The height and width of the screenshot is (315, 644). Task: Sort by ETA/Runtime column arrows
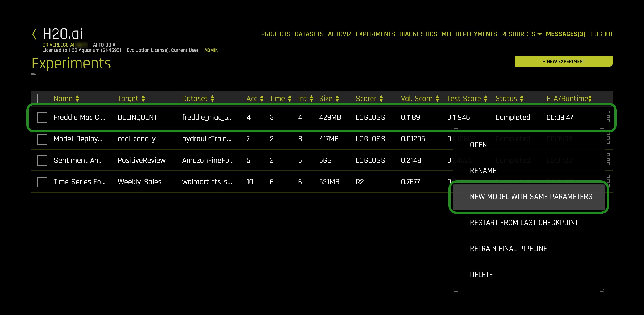tap(590, 98)
